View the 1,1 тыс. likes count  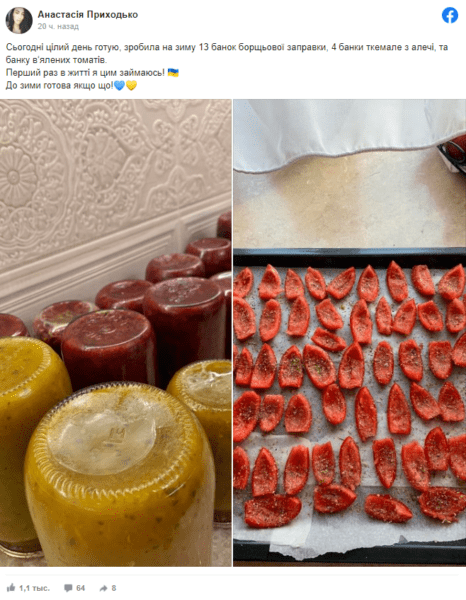[34, 588]
